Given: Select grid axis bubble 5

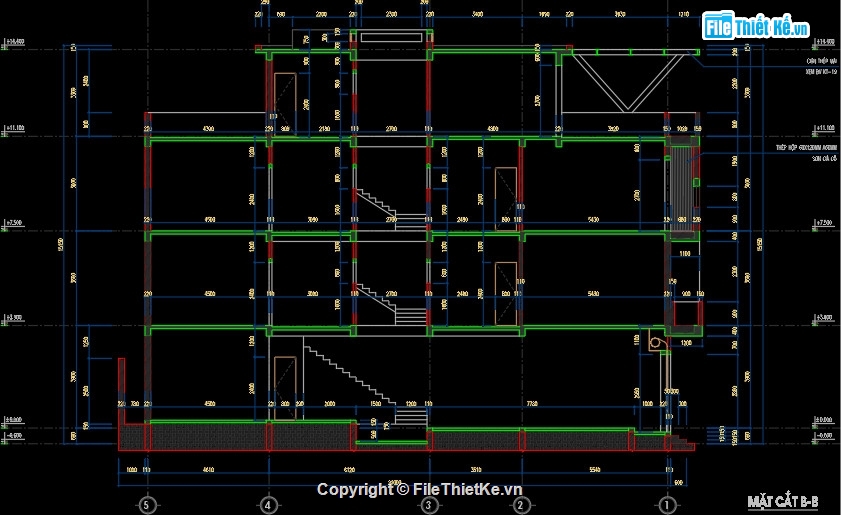Looking at the screenshot, I should coord(147,505).
